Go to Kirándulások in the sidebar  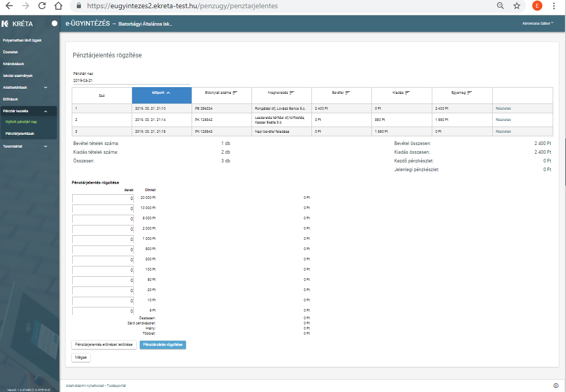coord(13,64)
